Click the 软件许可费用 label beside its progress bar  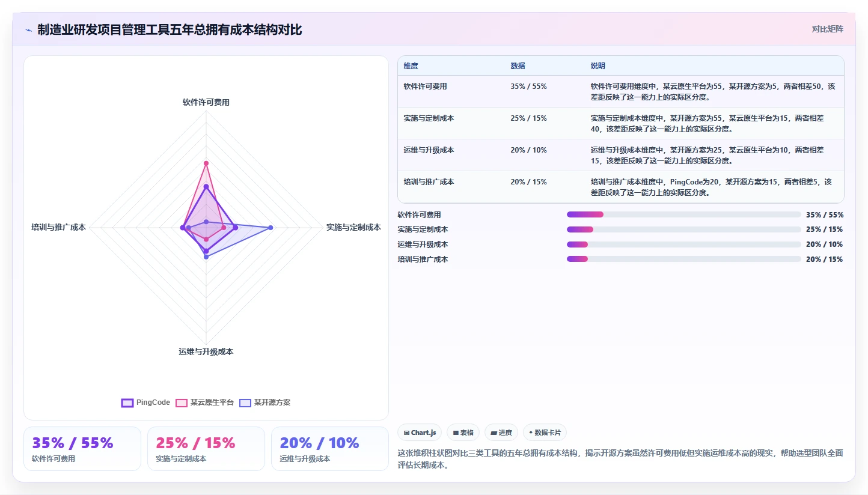click(420, 214)
